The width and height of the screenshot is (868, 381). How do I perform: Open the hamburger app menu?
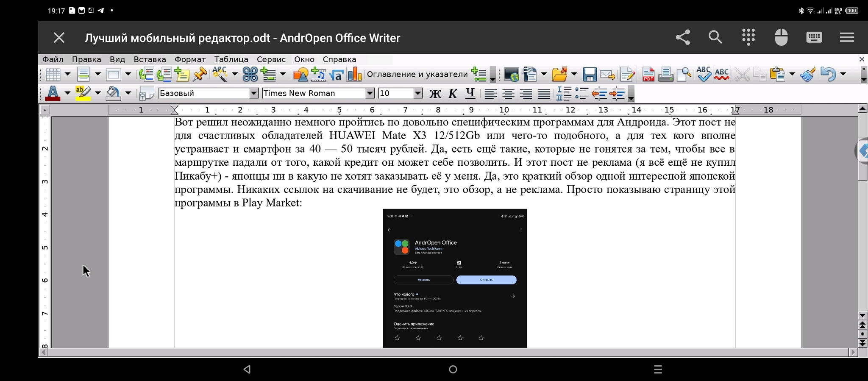[847, 37]
